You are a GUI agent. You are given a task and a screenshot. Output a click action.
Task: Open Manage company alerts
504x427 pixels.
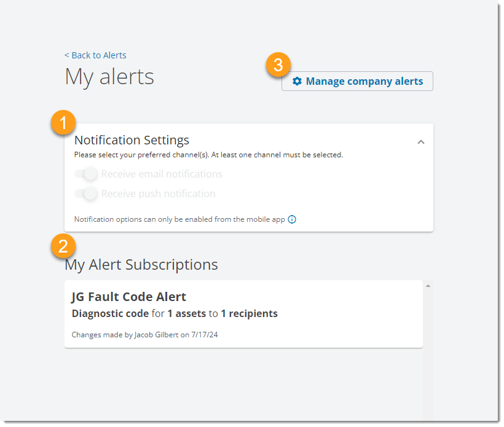coord(357,81)
